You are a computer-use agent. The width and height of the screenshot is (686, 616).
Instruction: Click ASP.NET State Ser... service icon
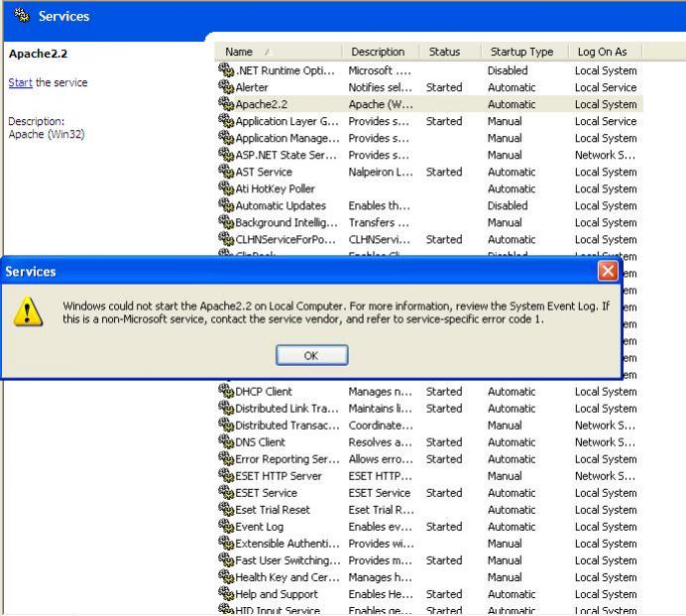pyautogui.click(x=226, y=155)
